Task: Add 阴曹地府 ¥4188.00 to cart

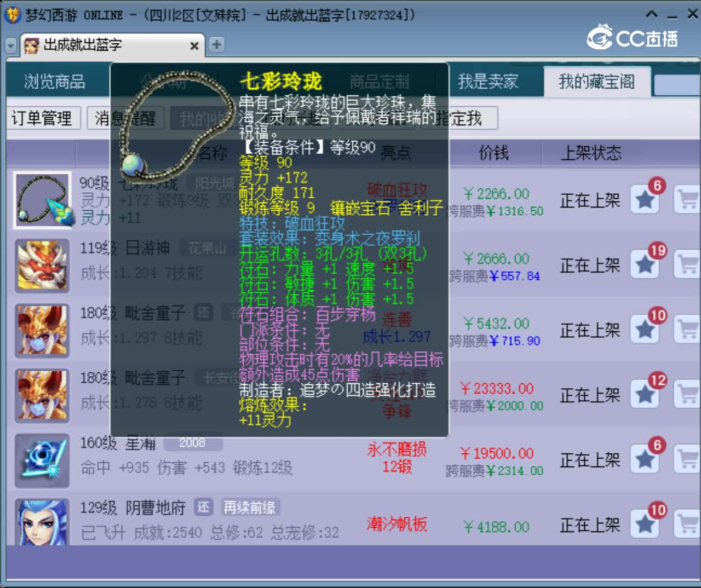Action: click(x=687, y=524)
